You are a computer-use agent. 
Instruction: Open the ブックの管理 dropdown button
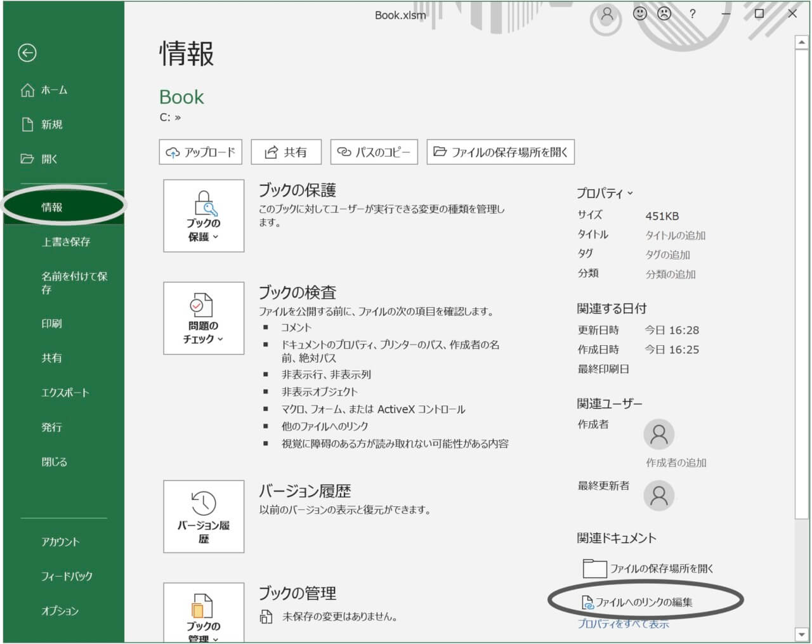(204, 613)
